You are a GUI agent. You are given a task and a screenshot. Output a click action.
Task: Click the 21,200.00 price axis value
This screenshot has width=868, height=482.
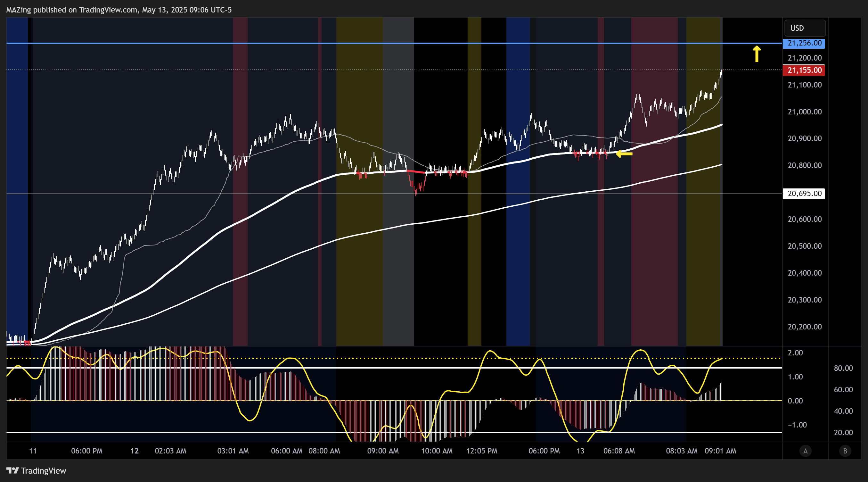(805, 58)
